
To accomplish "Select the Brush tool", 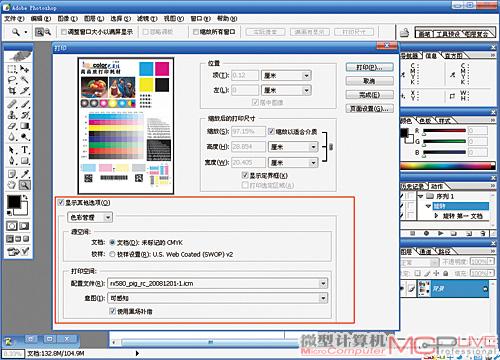I will pyautogui.click(x=25, y=104).
